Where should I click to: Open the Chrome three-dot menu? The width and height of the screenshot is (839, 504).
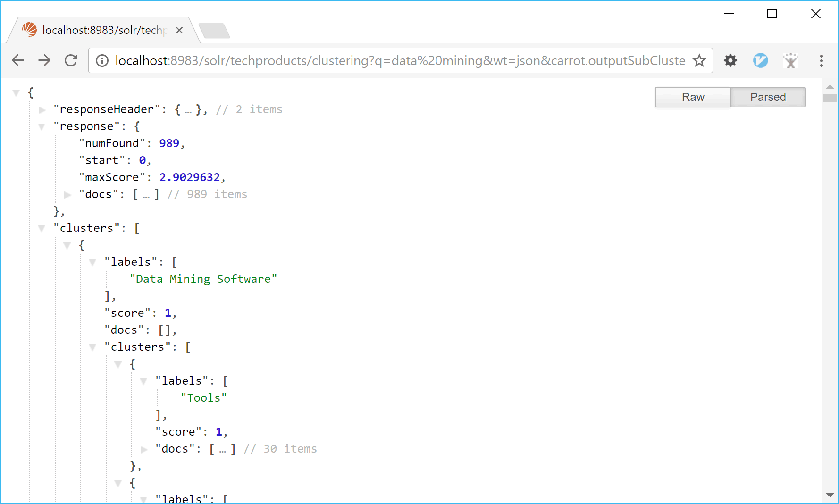821,60
